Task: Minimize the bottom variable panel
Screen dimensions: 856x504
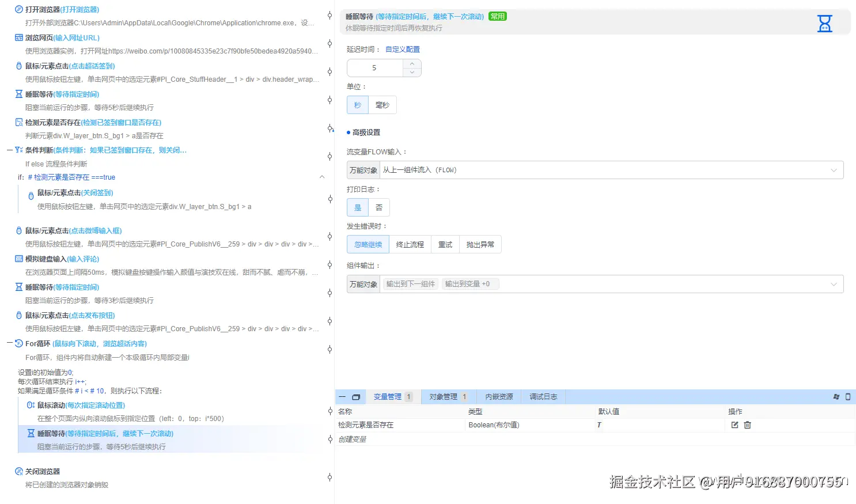Action: (x=342, y=397)
